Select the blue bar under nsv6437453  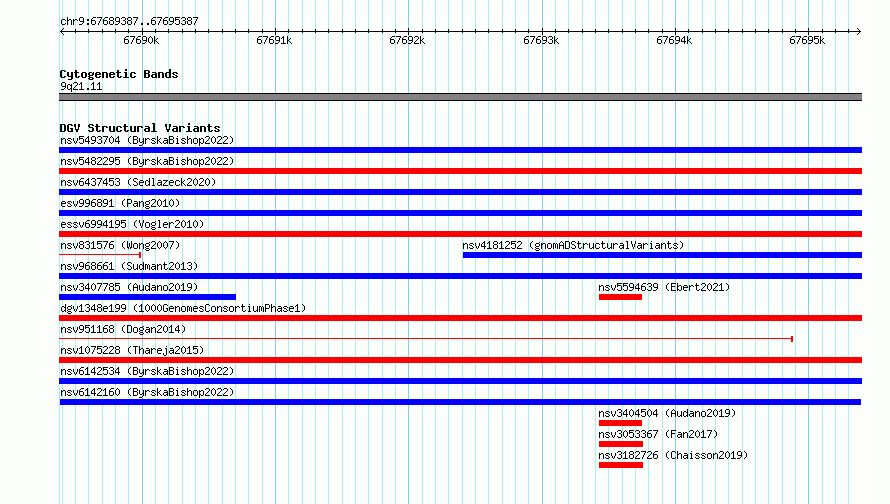pyautogui.click(x=460, y=192)
